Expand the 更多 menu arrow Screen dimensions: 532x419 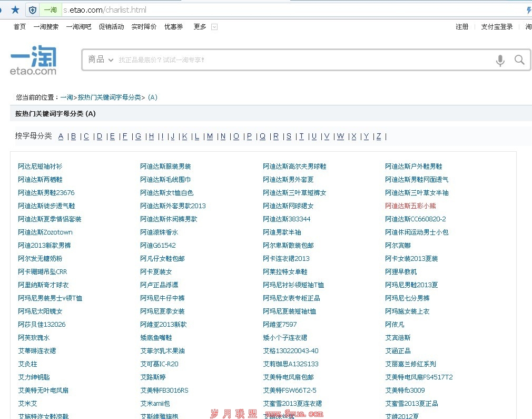214,27
